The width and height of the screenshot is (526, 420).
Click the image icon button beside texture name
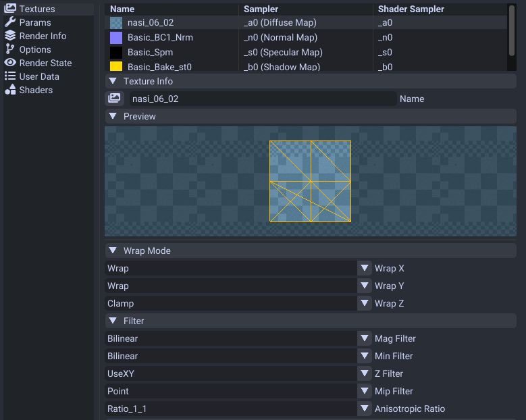(114, 99)
